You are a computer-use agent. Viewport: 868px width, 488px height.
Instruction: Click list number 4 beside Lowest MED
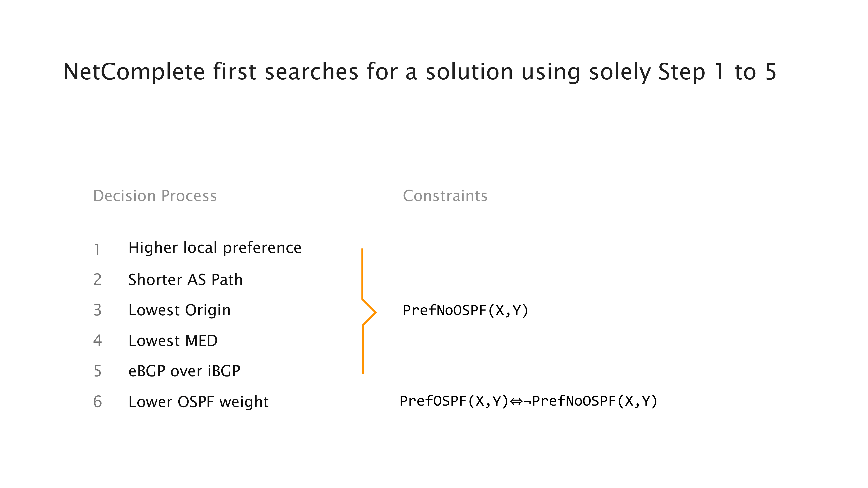point(97,341)
